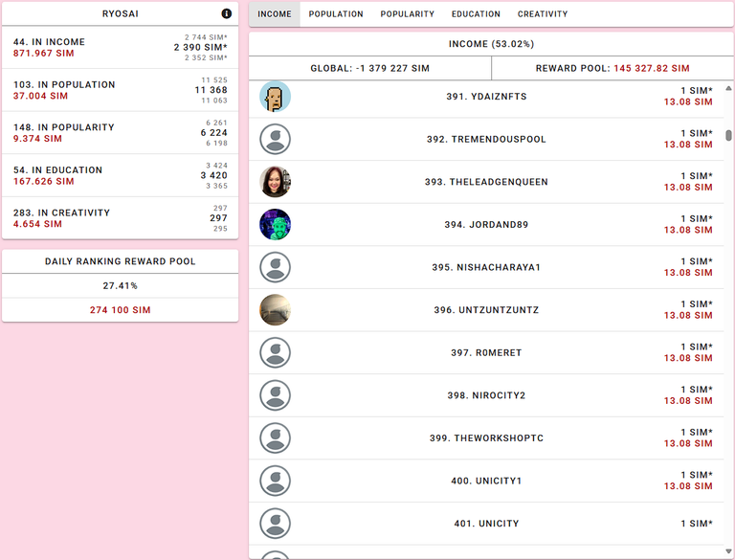Viewport: 735px width, 560px height.
Task: Click the name 393. THELEADGENQUEEN
Action: [x=486, y=182]
